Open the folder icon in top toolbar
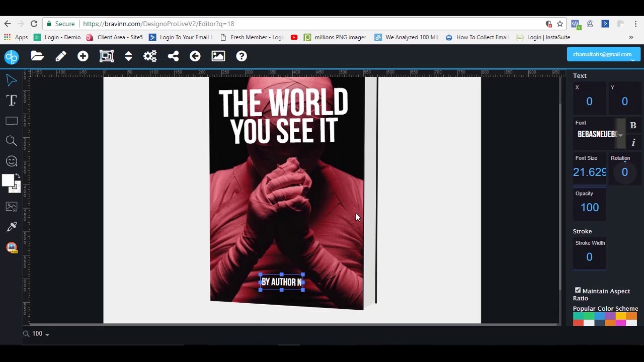 (37, 56)
